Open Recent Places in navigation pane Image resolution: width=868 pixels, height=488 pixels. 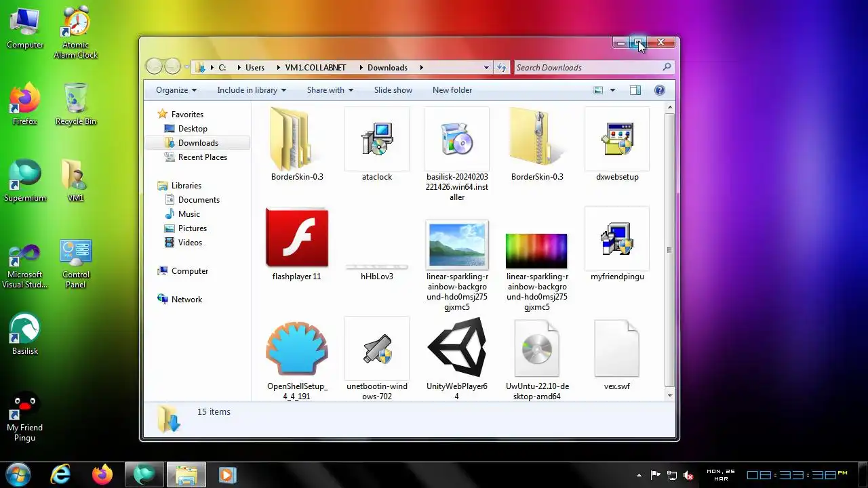coord(202,157)
